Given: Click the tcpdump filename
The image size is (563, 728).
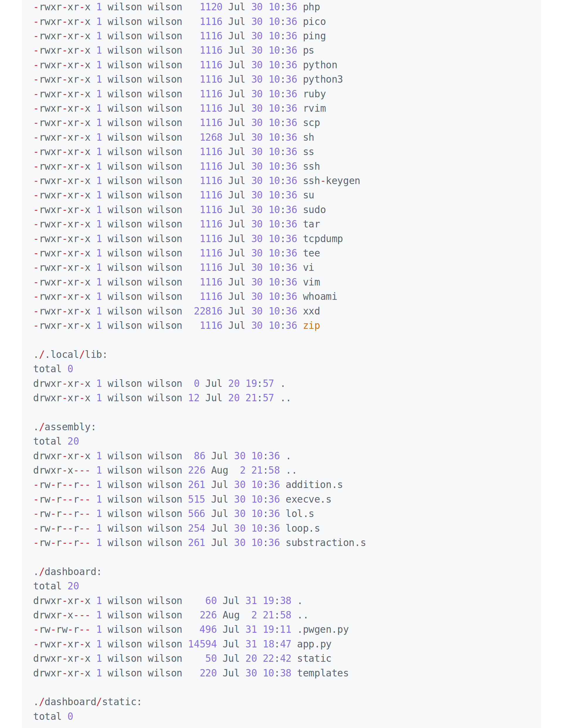Looking at the screenshot, I should click(323, 239).
